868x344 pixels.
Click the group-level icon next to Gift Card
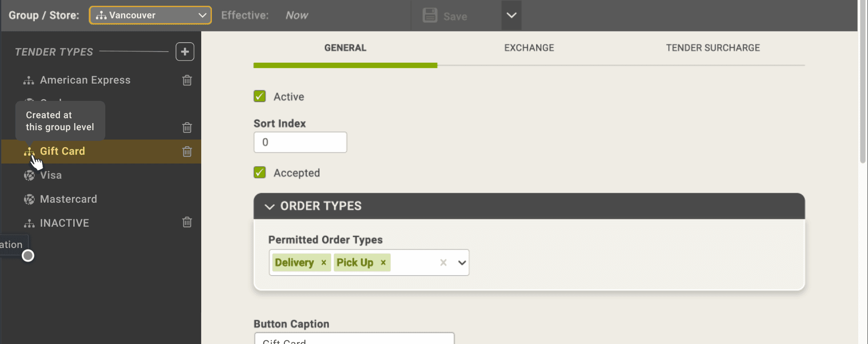pos(29,152)
